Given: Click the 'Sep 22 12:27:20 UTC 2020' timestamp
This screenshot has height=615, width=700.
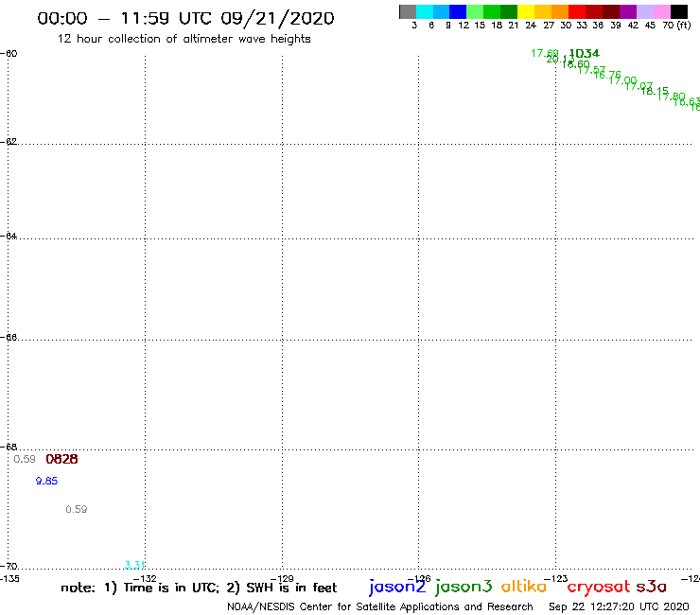Looking at the screenshot, I should [619, 607].
